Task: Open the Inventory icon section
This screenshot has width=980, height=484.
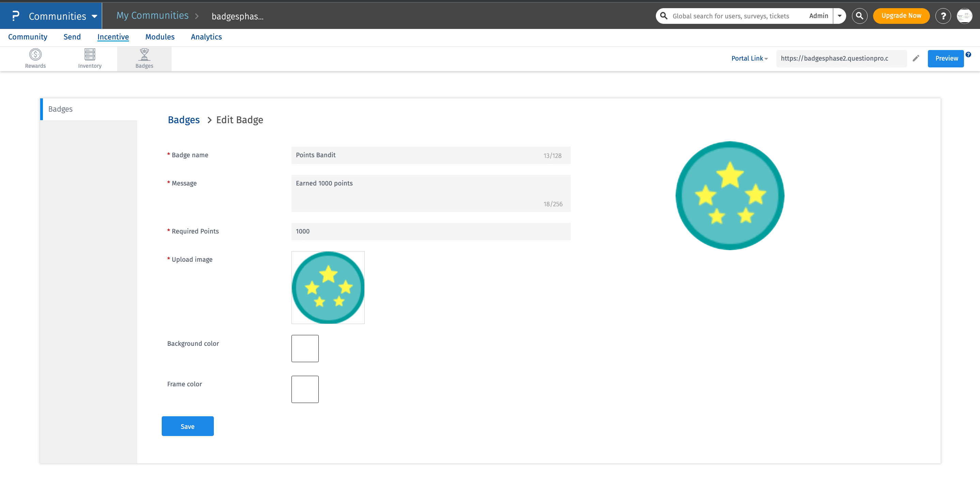Action: pyautogui.click(x=90, y=58)
